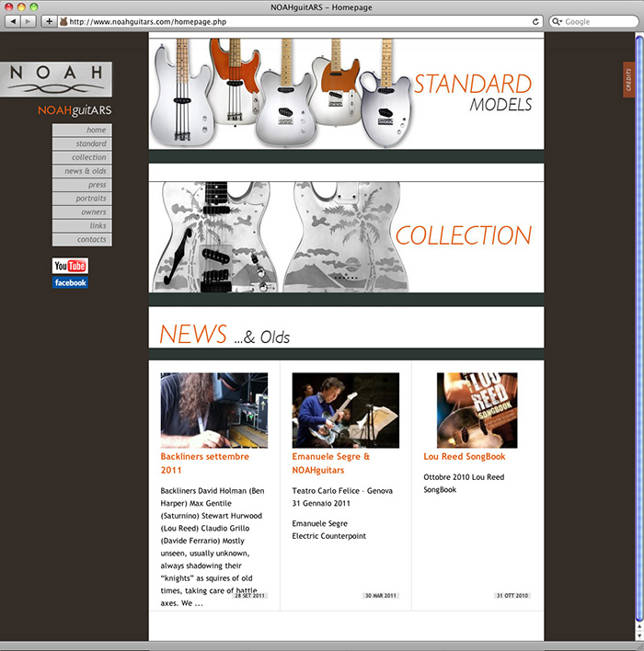Click the reload page icon in address bar

pos(535,21)
